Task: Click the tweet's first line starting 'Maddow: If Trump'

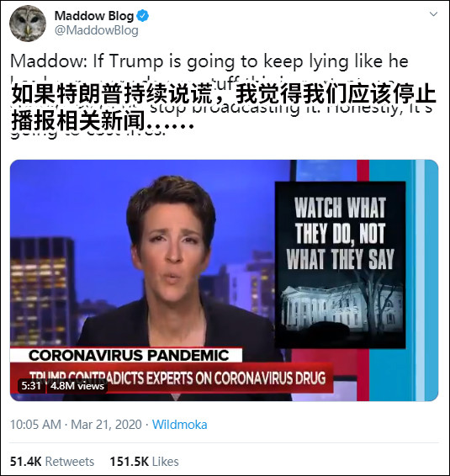Action: (209, 61)
